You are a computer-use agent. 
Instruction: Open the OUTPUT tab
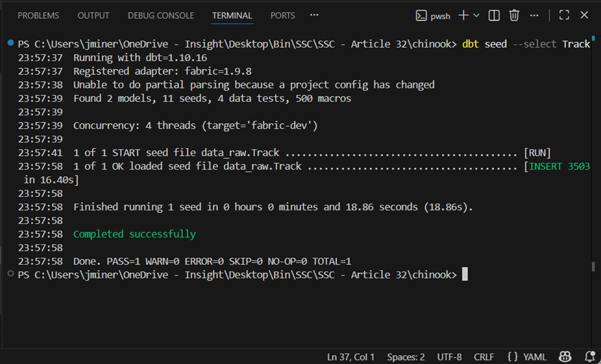pyautogui.click(x=93, y=15)
